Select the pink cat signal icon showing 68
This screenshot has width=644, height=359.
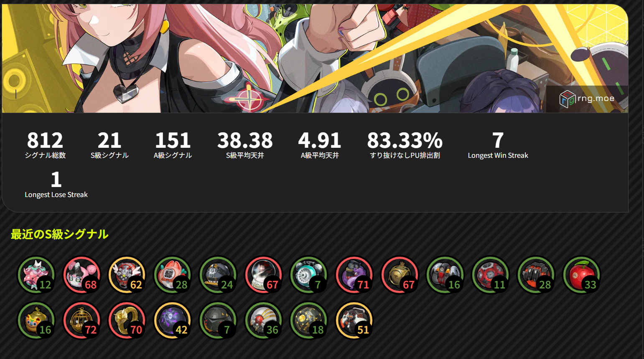82,275
